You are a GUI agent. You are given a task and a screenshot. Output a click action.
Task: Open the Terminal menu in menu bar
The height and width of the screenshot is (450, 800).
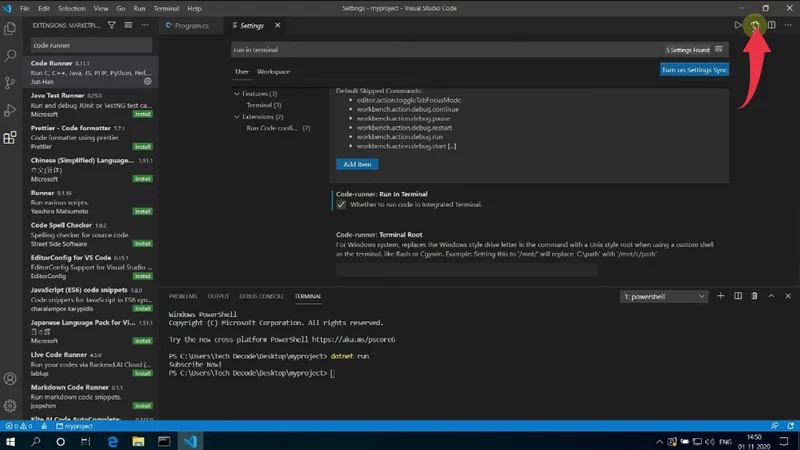(x=166, y=8)
